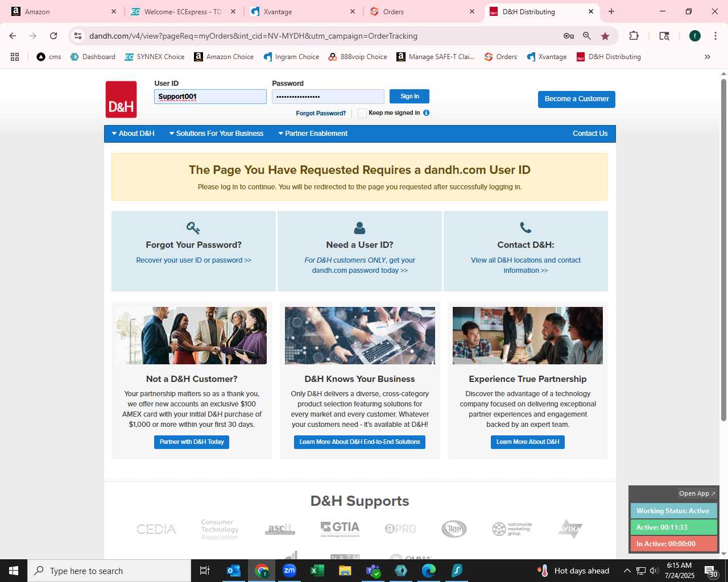Click the site information icon in address bar
This screenshot has width=728, height=582.
point(78,36)
